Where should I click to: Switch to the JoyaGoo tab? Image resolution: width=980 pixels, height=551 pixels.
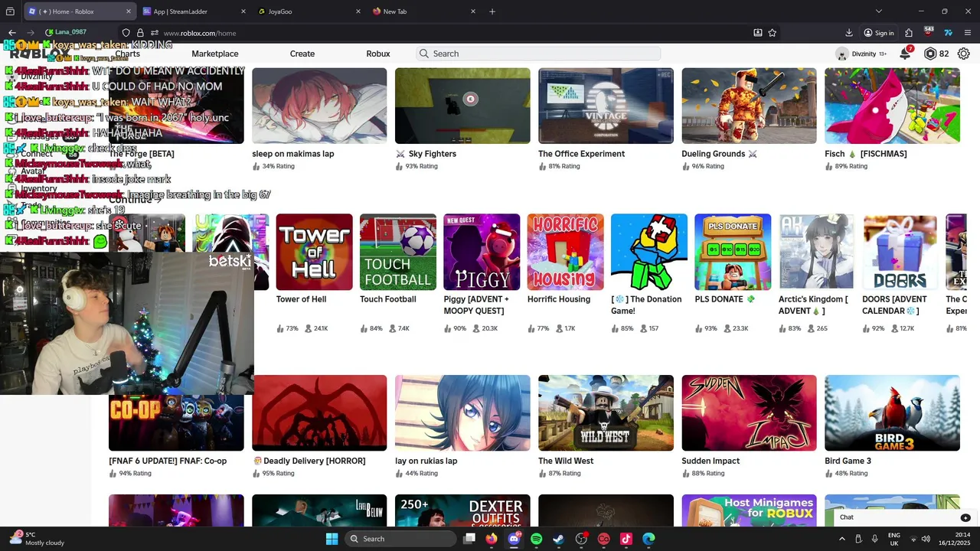click(309, 11)
